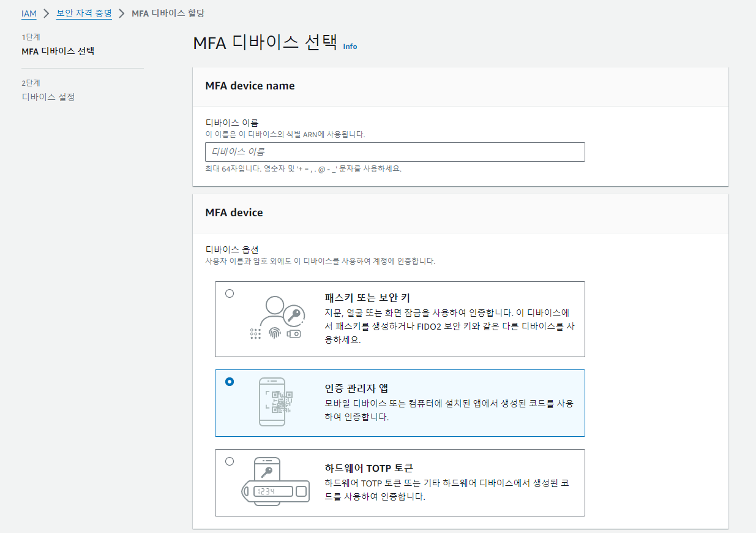The image size is (756, 533).
Task: Click the 디바이스 이름 input field
Action: coord(394,151)
